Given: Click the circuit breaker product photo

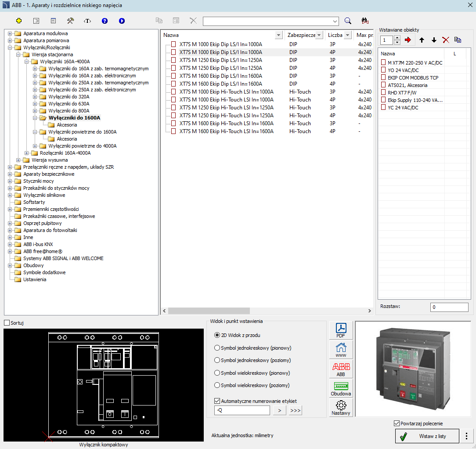Looking at the screenshot, I should [413, 369].
